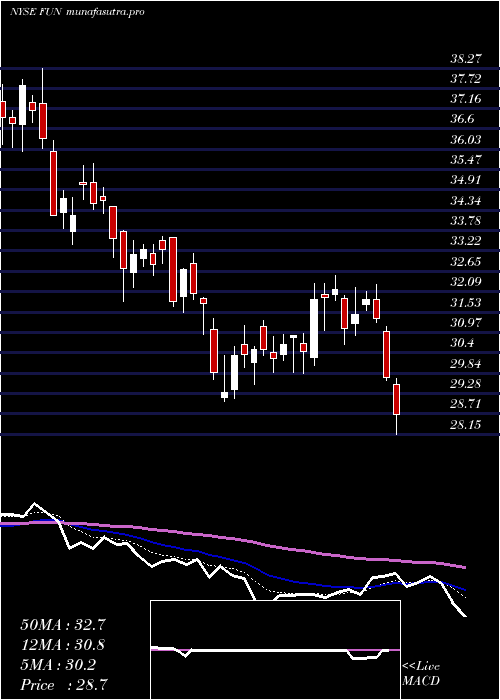Screen dimensions: 500x700
Task: Click the 50MA : 32.7 reading
Action: click(x=63, y=625)
